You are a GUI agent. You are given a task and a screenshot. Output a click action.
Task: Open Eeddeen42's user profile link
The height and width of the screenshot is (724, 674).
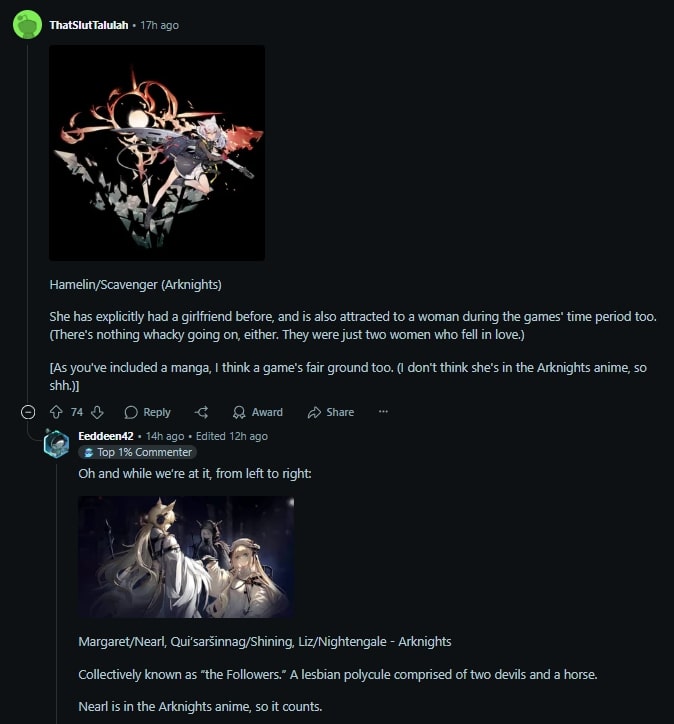[106, 436]
